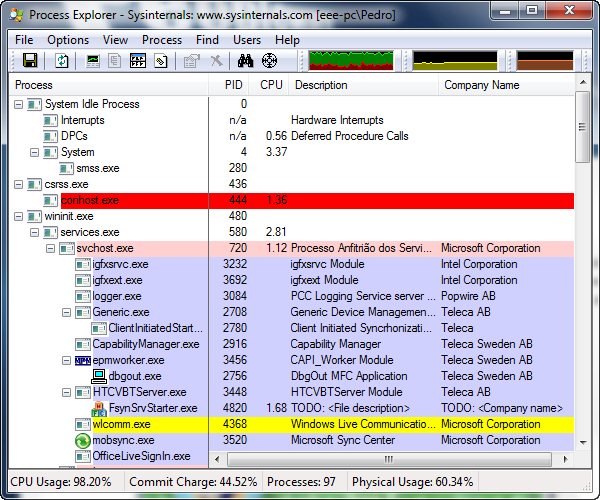Open Find with the binoculars icon

245,60
